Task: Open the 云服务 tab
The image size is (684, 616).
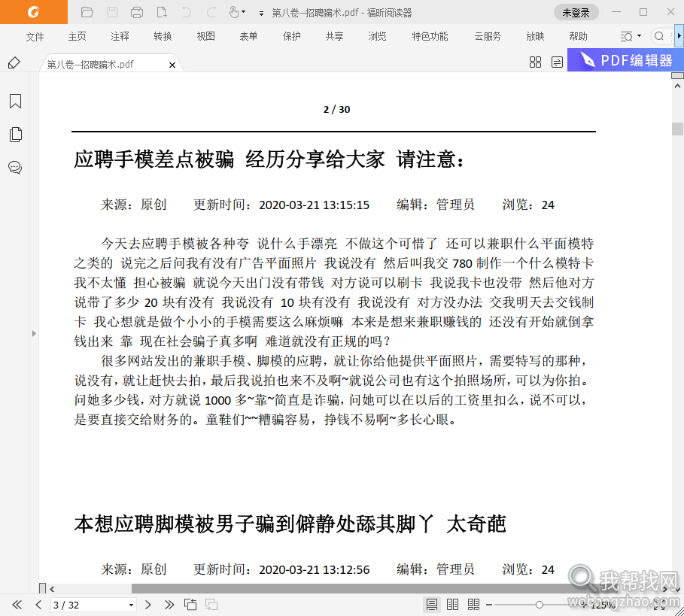Action: pos(488,37)
